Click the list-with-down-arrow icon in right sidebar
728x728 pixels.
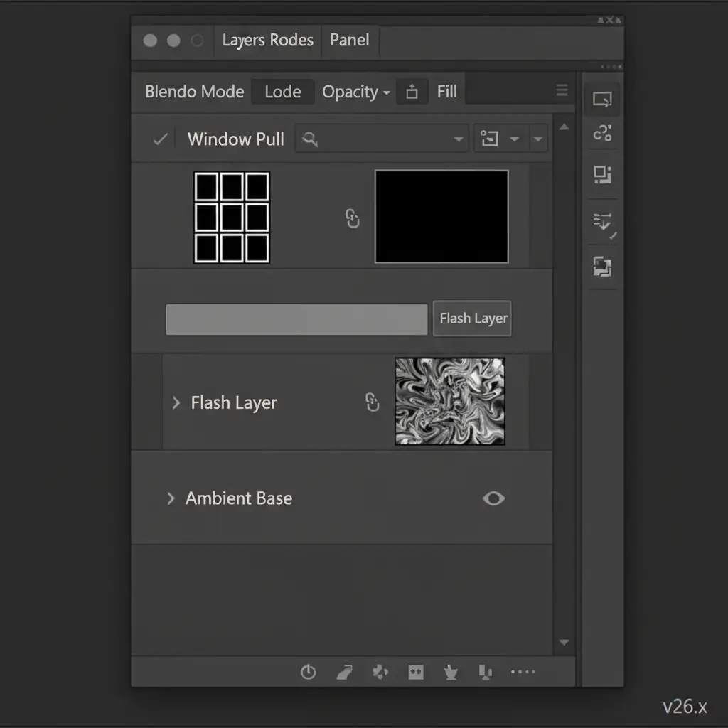click(x=603, y=223)
